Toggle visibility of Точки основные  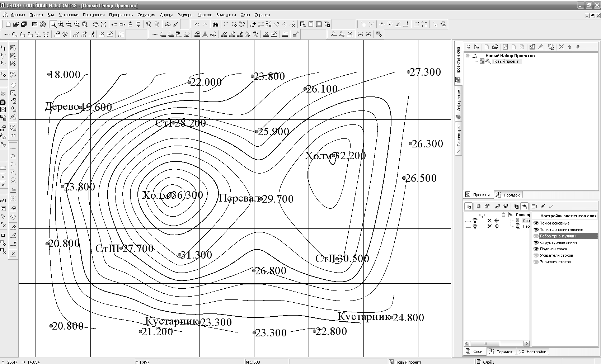(x=536, y=223)
